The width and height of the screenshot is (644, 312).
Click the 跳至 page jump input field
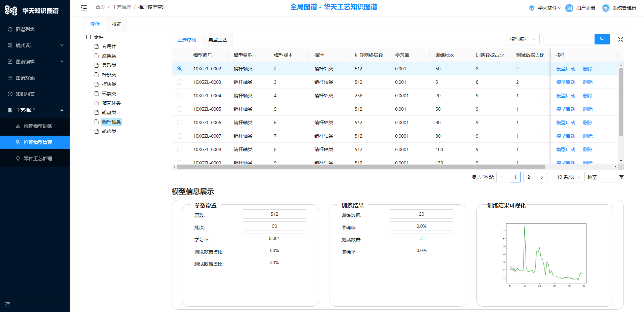pos(608,177)
